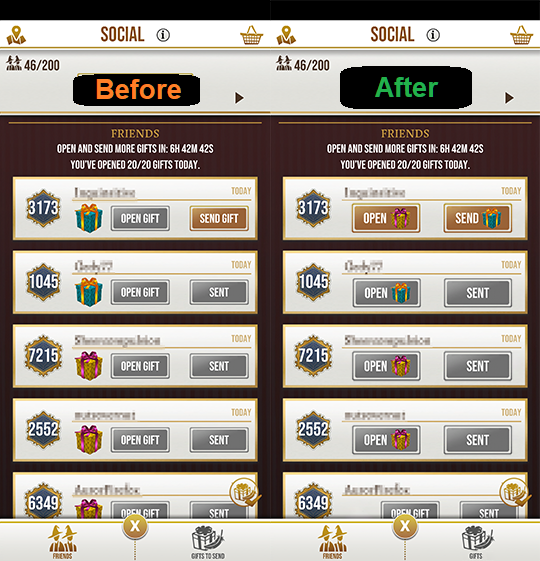Image resolution: width=540 pixels, height=561 pixels.
Task: Open the Gifts To Send tab
Action: click(x=208, y=542)
